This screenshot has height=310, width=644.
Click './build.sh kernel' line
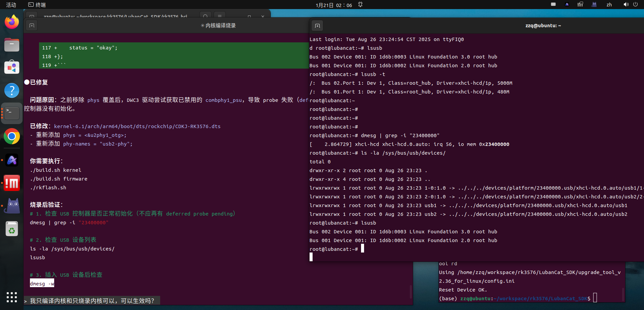click(56, 170)
